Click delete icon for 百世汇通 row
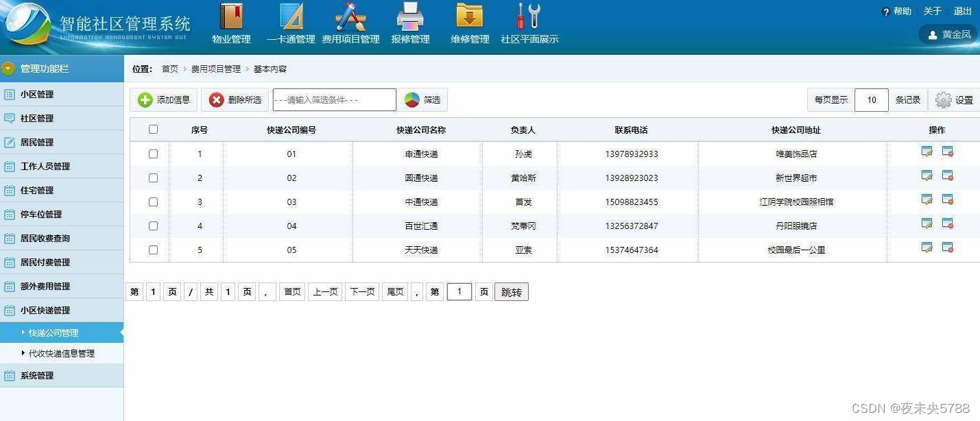 947,224
